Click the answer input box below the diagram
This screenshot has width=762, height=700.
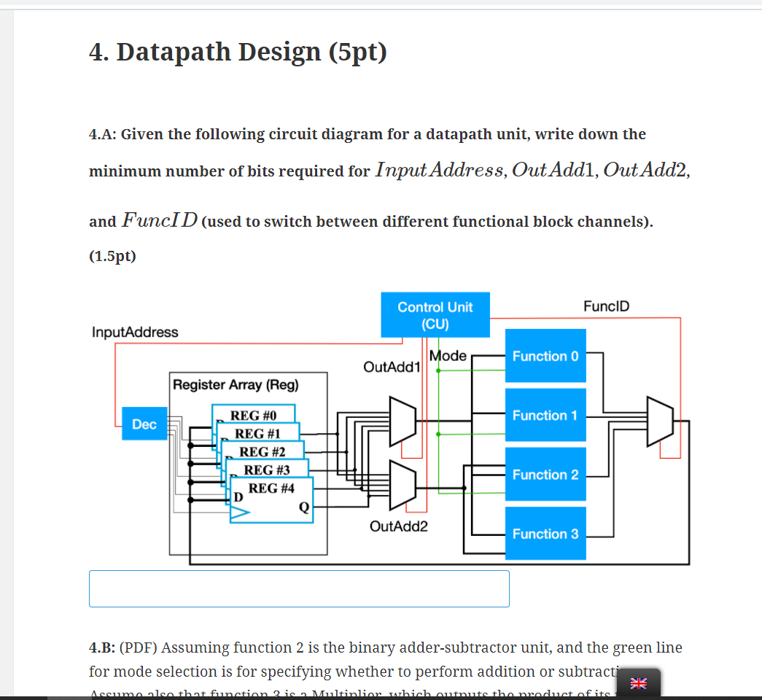click(299, 588)
